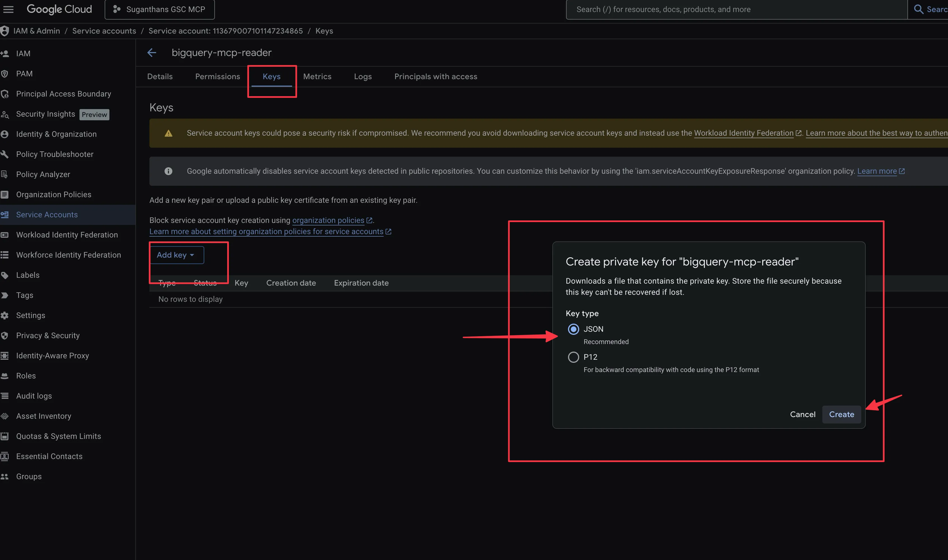Open the Principals with access tab
The width and height of the screenshot is (948, 560).
coord(435,77)
